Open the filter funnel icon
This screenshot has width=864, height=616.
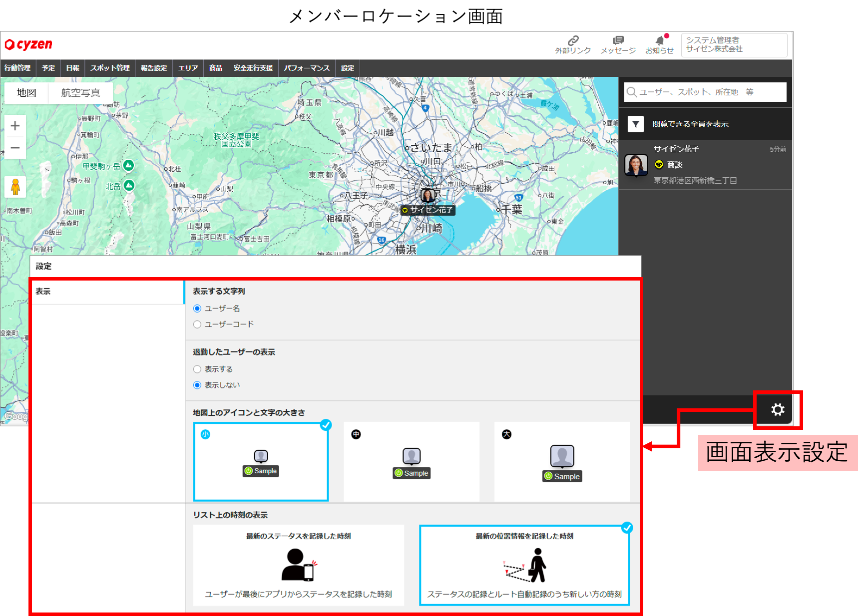[636, 124]
